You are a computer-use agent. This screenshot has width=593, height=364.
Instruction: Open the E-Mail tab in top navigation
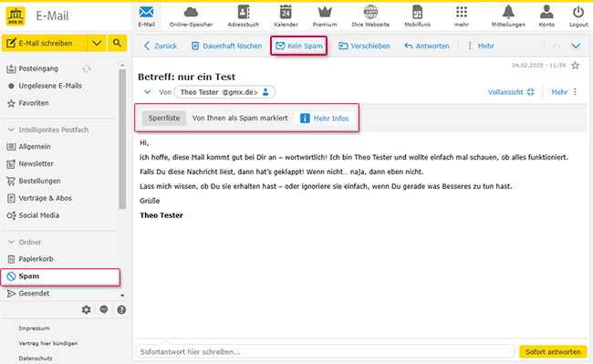(x=146, y=16)
